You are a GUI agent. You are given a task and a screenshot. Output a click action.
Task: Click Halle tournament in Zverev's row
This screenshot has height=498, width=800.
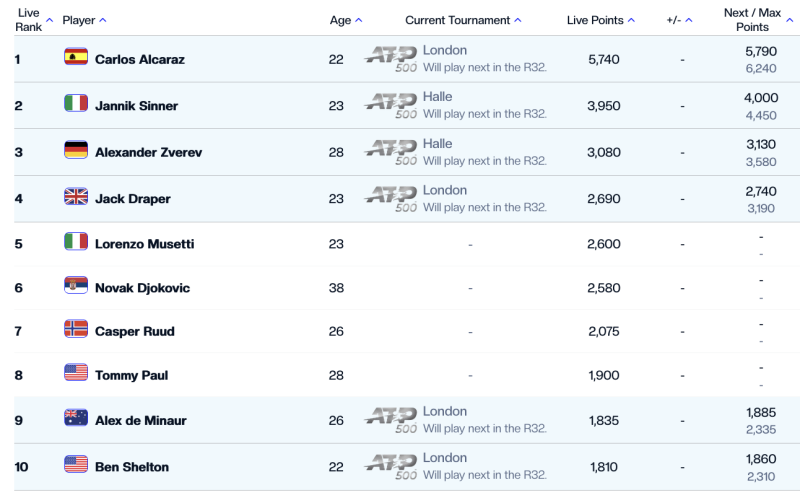coord(437,143)
